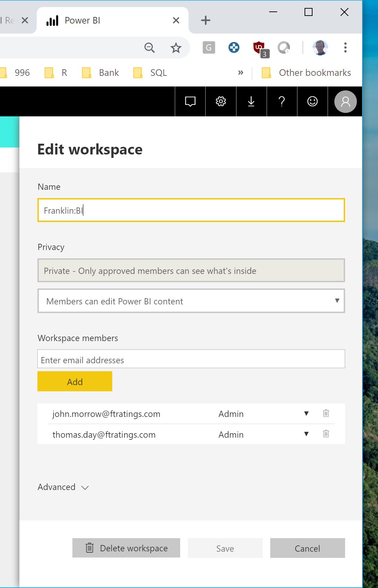Open the Members can edit Power BI content dropdown
This screenshot has height=588, width=378.
(191, 301)
